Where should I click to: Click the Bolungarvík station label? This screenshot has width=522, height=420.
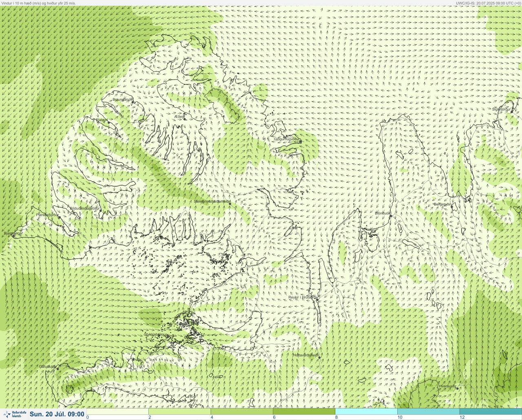[123, 99]
